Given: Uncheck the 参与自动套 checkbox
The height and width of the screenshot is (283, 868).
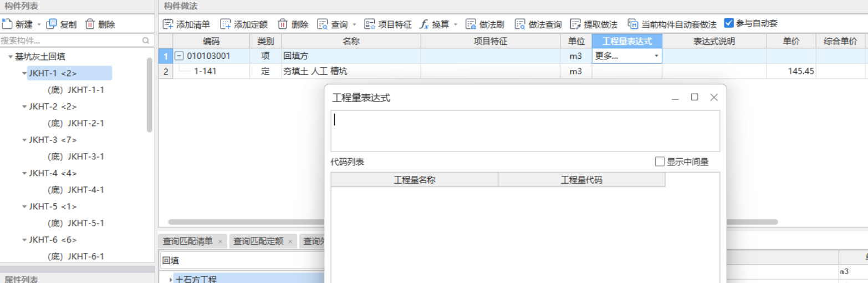Looking at the screenshot, I should click(x=729, y=23).
